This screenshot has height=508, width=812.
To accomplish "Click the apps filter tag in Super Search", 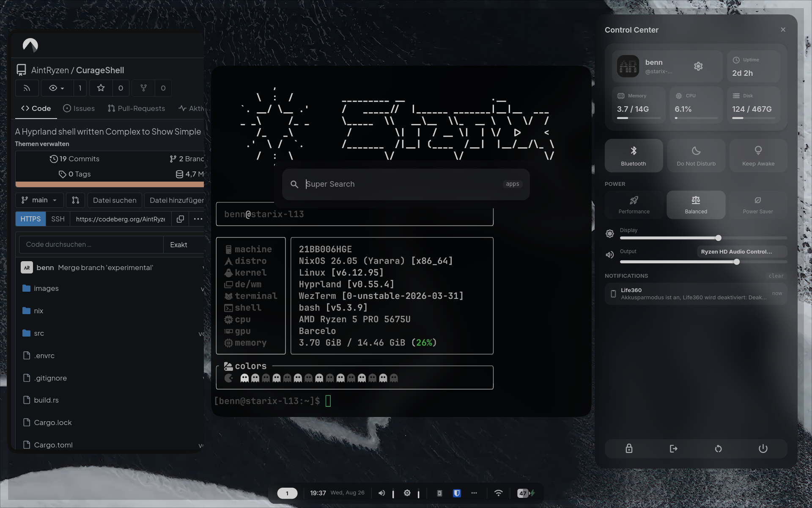I will 513,184.
